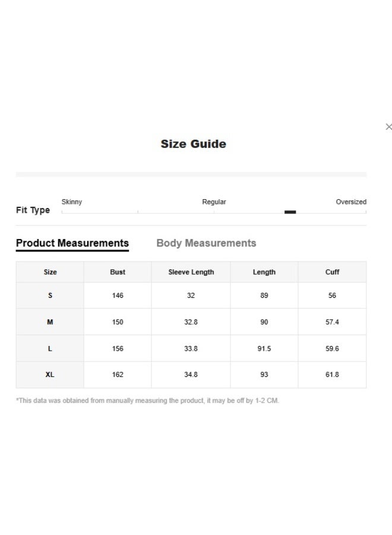392x535 pixels.
Task: Click the Sleeve Length column header
Action: coord(191,272)
